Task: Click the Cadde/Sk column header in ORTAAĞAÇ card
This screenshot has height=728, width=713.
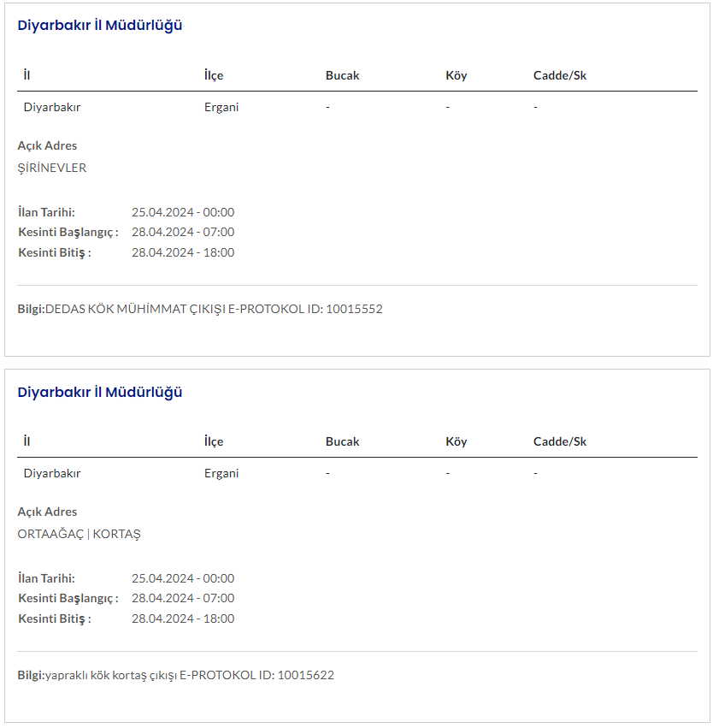Action: [x=560, y=441]
